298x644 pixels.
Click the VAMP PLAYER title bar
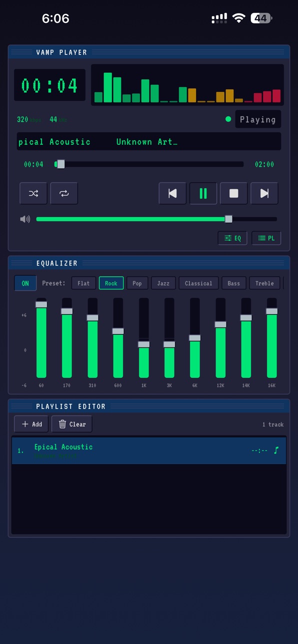coord(149,52)
